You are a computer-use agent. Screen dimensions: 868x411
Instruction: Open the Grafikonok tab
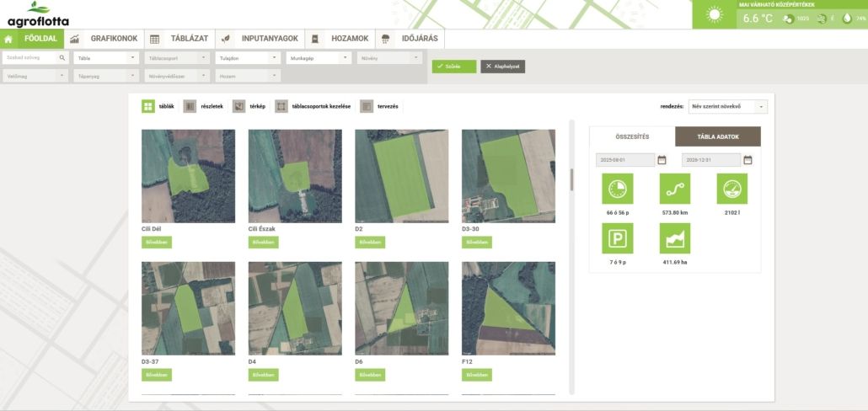[x=114, y=39]
